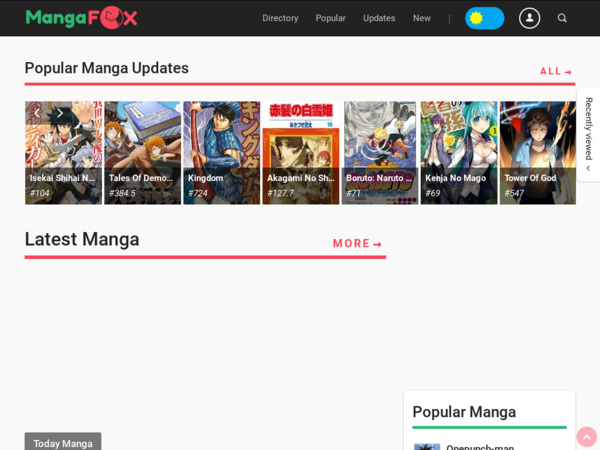Open search with the magnifier icon

tap(562, 18)
